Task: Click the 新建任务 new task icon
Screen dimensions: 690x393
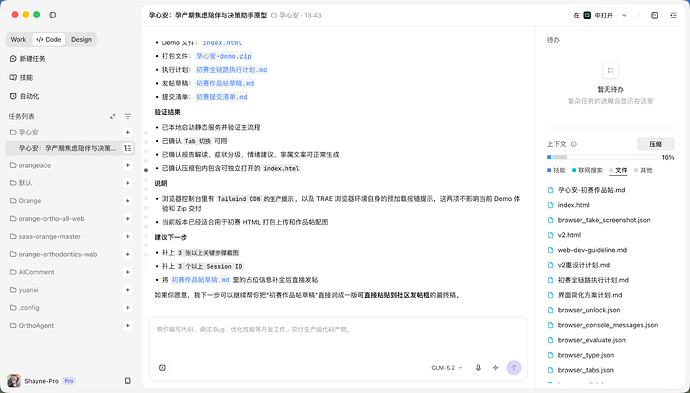Action: click(x=13, y=59)
